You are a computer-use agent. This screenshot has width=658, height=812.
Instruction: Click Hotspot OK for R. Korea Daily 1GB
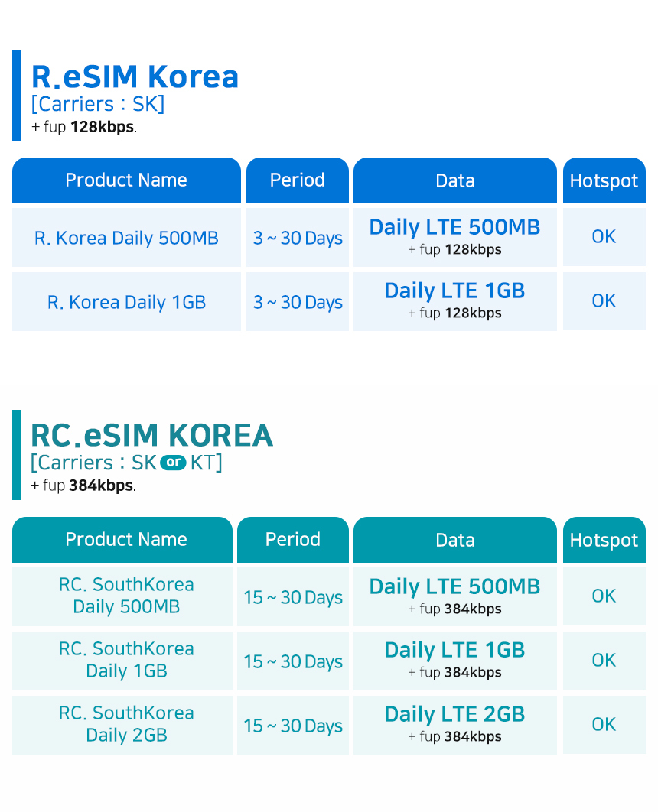[x=604, y=301]
